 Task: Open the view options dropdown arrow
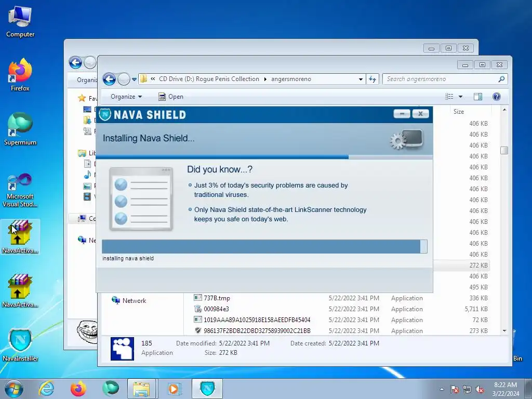coord(460,97)
